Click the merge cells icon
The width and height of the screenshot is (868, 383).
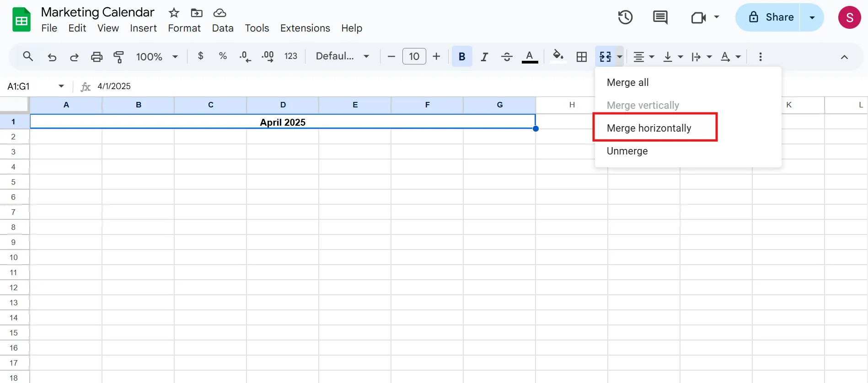click(x=605, y=57)
